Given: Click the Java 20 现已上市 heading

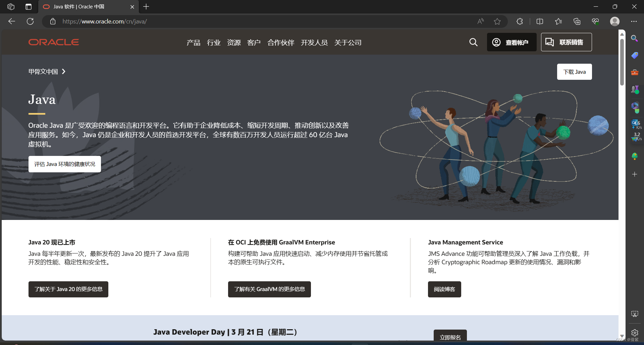Looking at the screenshot, I should pos(52,242).
